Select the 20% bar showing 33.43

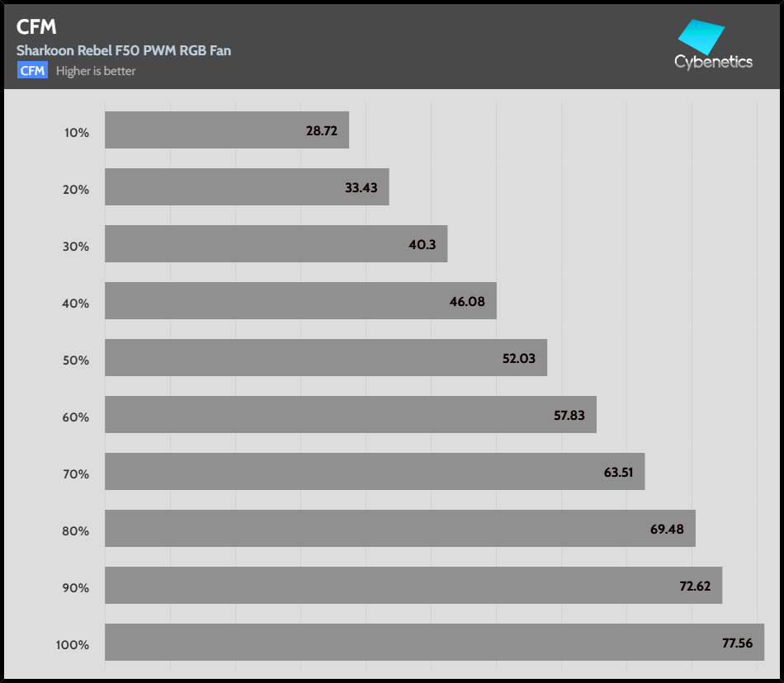246,187
